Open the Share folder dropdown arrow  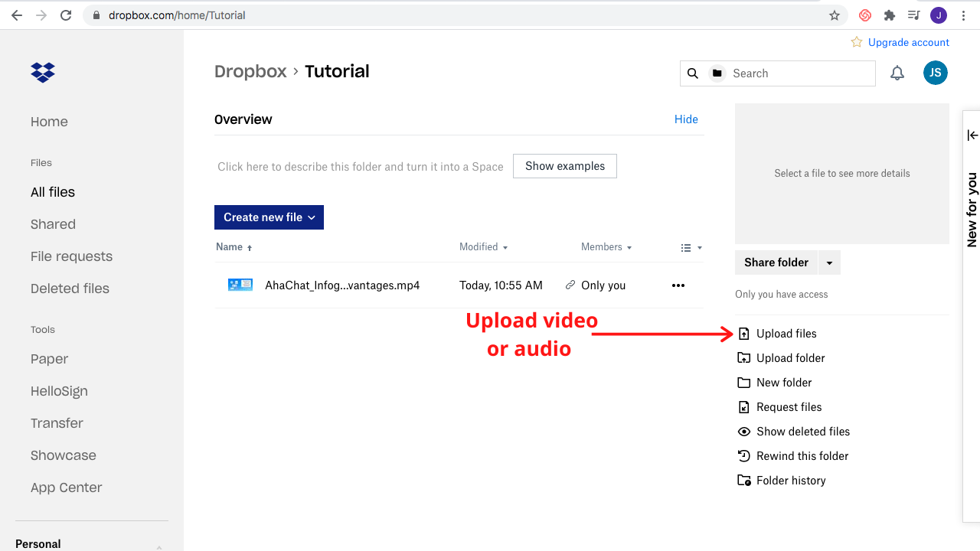point(829,262)
